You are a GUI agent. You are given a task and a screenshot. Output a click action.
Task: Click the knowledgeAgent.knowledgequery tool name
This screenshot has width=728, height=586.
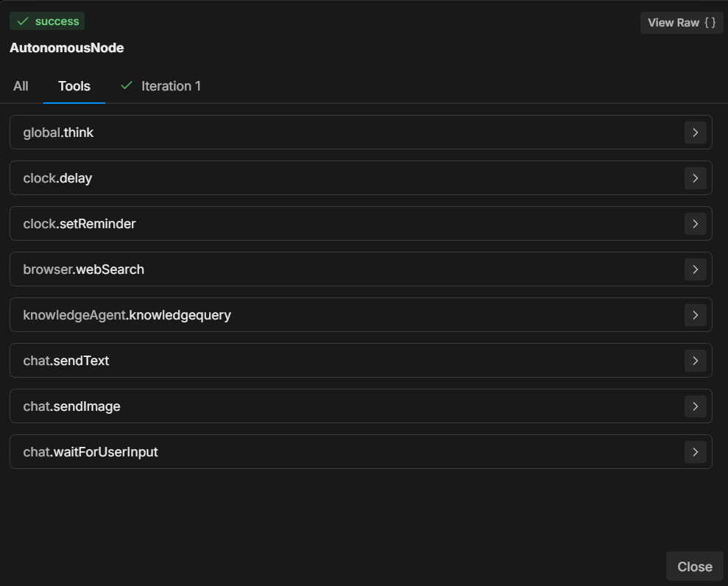click(x=127, y=315)
